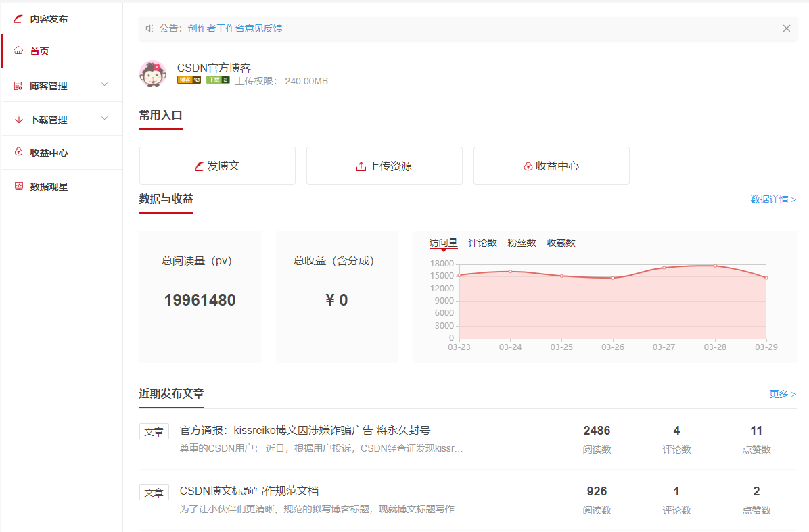Click the 03-27 data point on chart
The height and width of the screenshot is (532, 809).
pyautogui.click(x=664, y=268)
